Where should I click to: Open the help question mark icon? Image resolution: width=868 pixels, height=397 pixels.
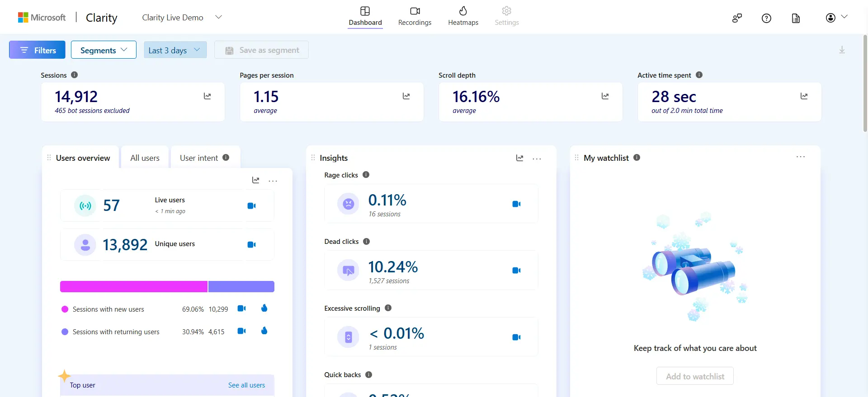click(x=766, y=18)
